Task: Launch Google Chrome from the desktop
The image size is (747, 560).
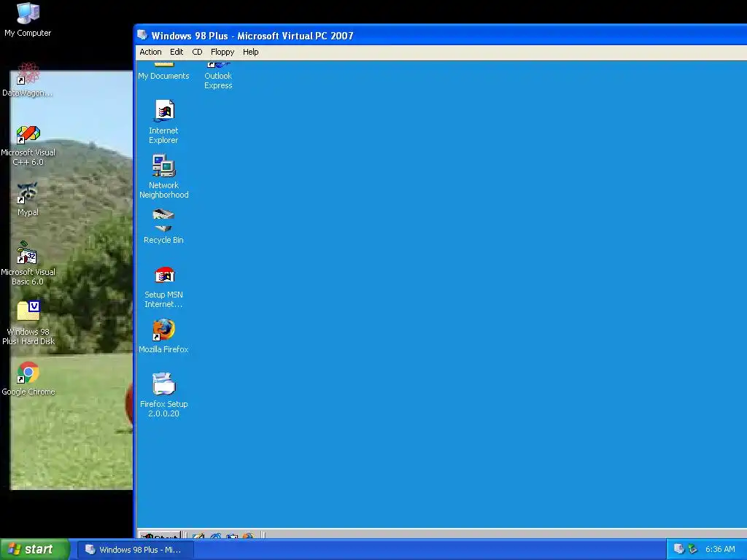Action: [28, 379]
